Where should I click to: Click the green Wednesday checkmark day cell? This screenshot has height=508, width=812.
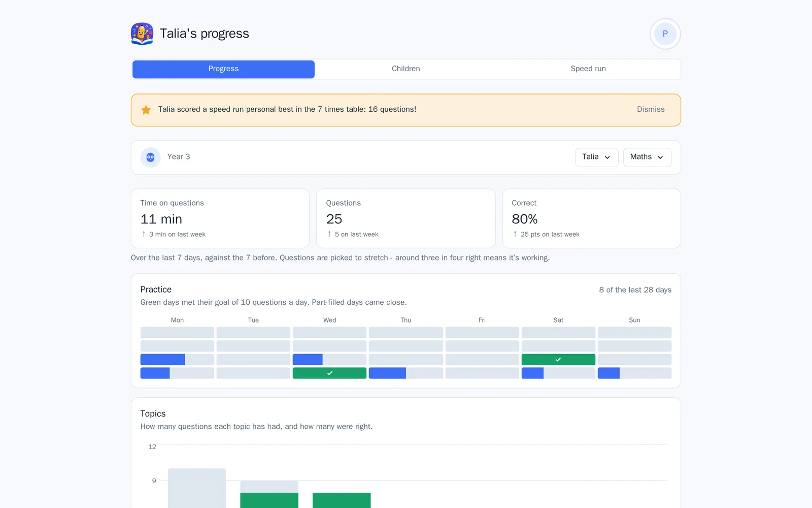(x=329, y=373)
